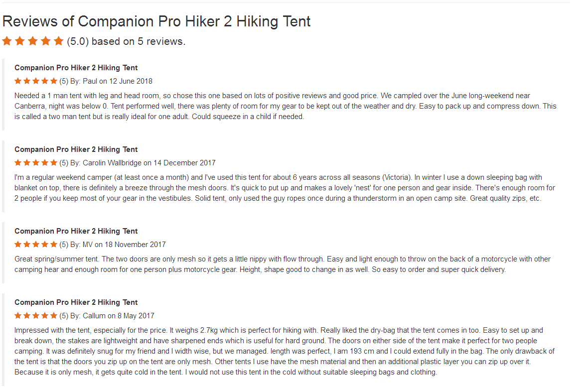Click first star of Paul's review rating
574x392 pixels.
click(18, 81)
